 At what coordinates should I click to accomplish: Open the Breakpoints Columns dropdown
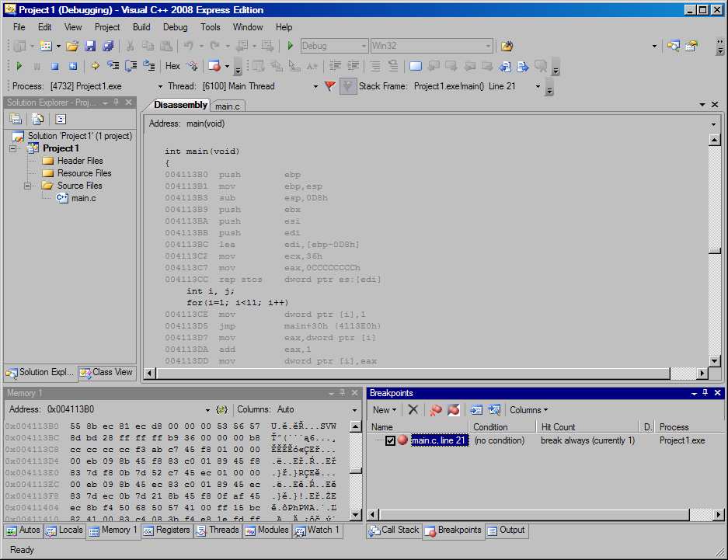click(x=529, y=409)
